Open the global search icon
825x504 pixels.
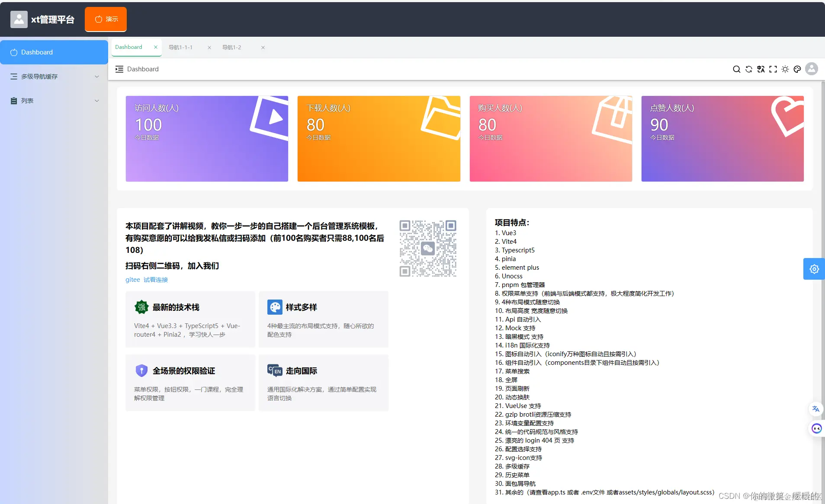coord(736,69)
